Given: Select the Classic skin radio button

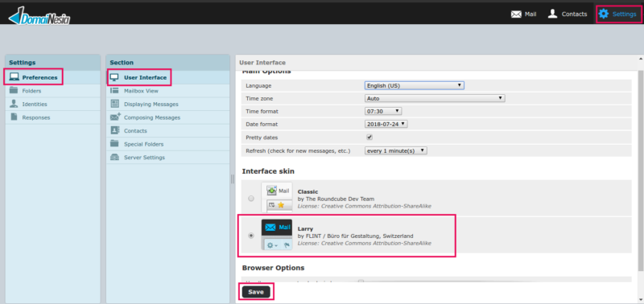Looking at the screenshot, I should (251, 198).
